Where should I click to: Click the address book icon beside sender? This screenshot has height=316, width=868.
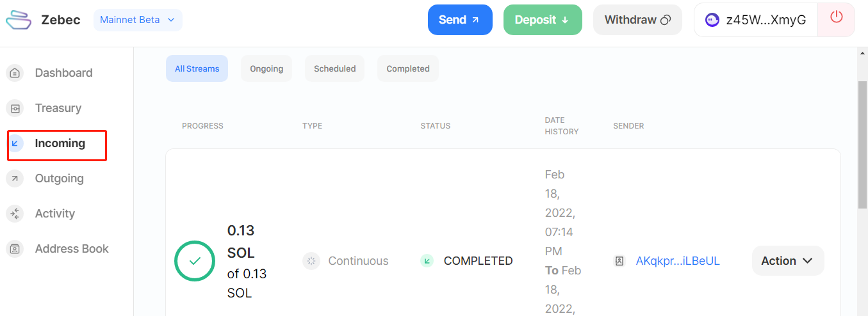click(x=619, y=261)
